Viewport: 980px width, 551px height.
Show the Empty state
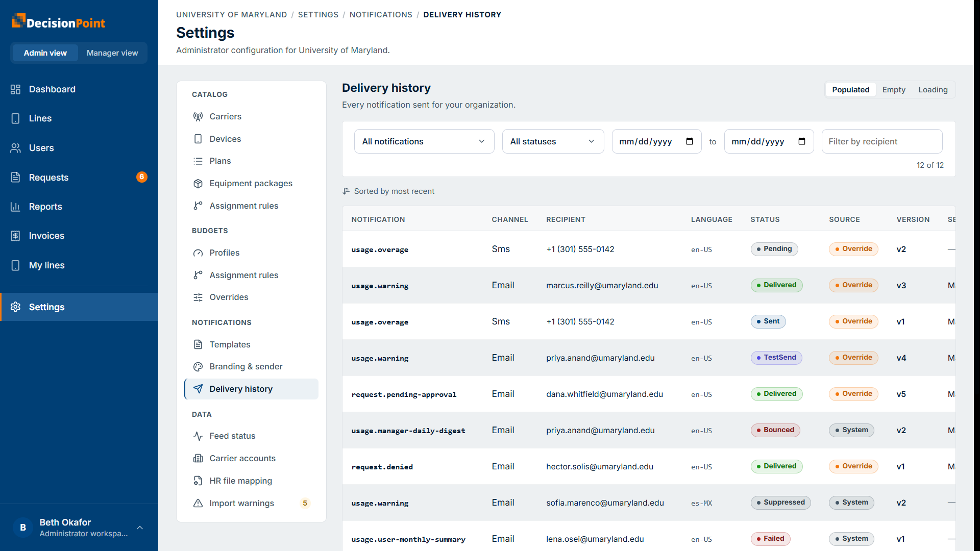click(x=894, y=90)
